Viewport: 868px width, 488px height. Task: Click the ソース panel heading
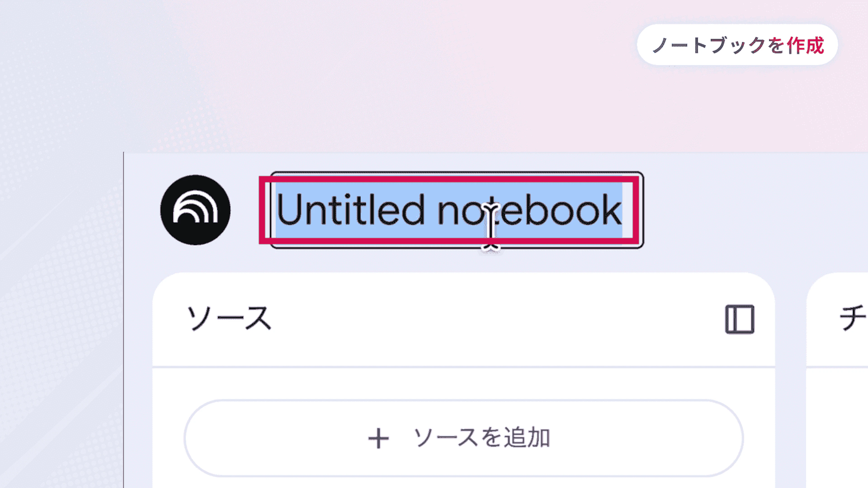[x=229, y=318]
